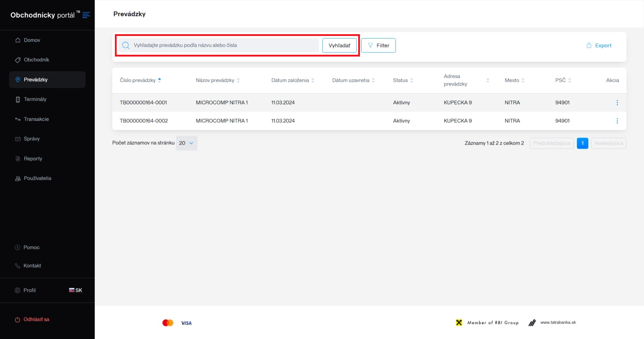Open Transakcie from the sidebar menu
This screenshot has height=339, width=644.
(x=36, y=119)
